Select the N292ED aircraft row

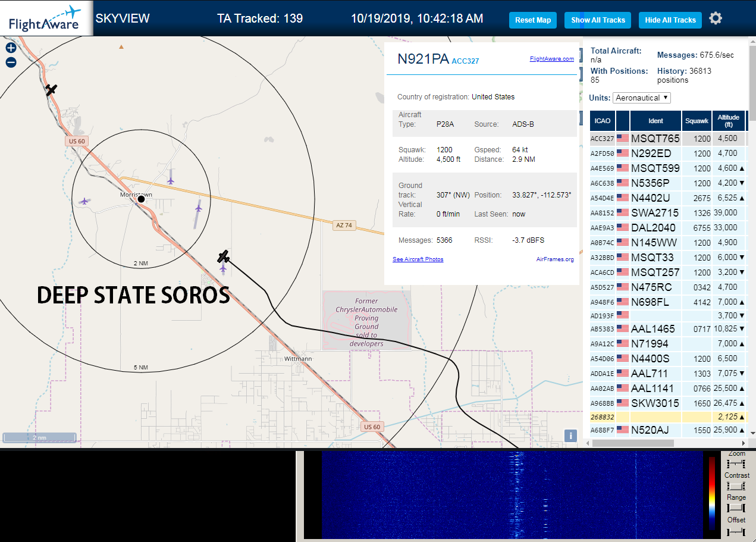667,153
